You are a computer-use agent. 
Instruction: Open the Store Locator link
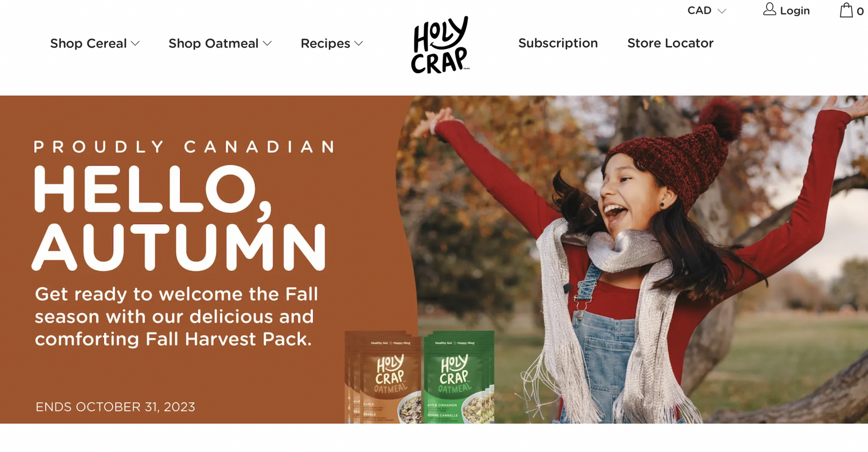click(x=670, y=43)
